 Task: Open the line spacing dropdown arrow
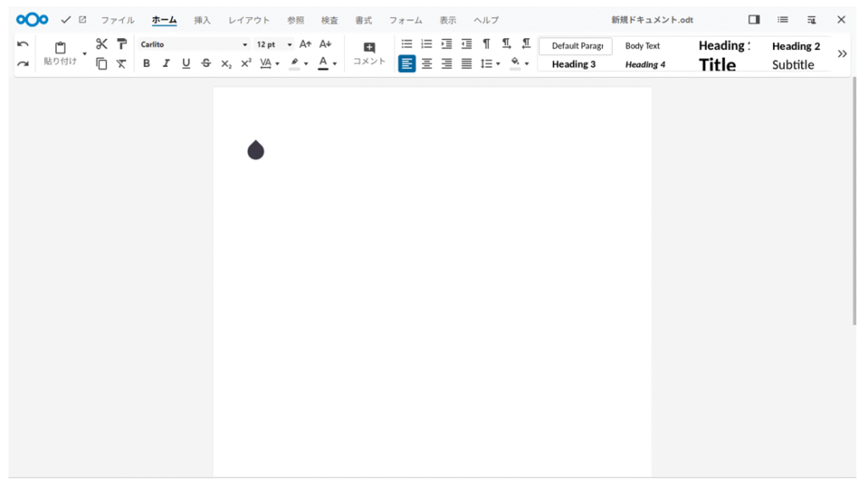click(x=498, y=64)
